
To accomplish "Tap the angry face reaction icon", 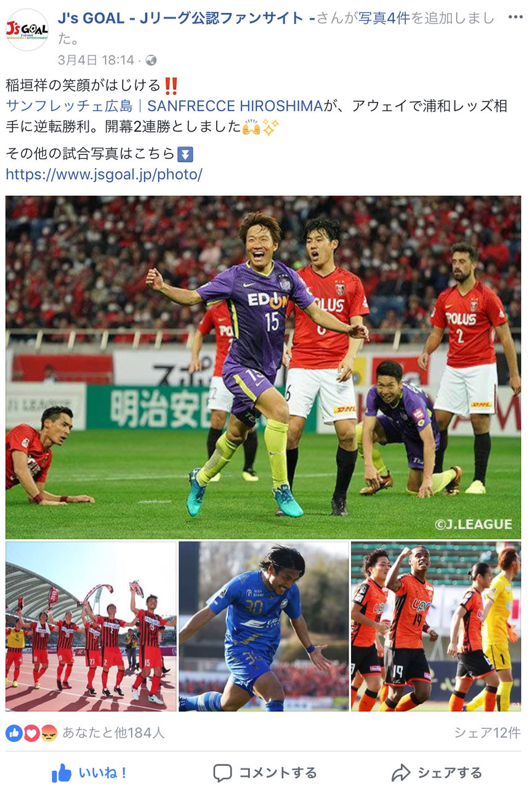I will [x=49, y=733].
